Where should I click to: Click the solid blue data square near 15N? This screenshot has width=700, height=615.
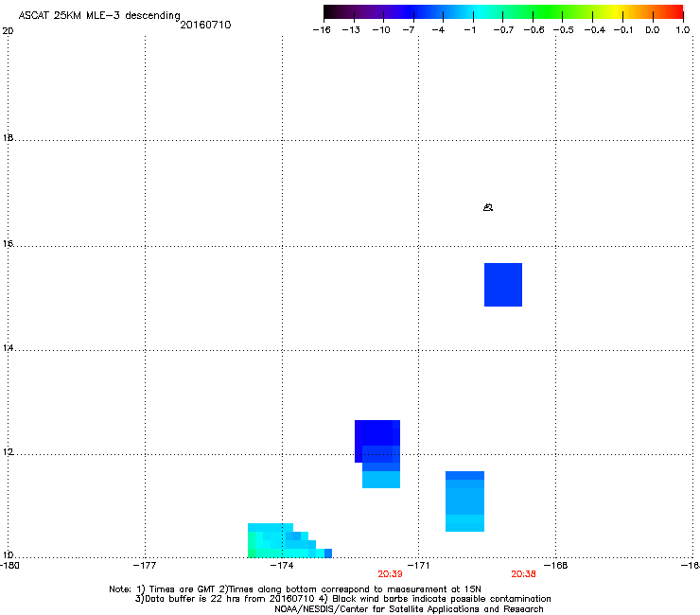503,285
